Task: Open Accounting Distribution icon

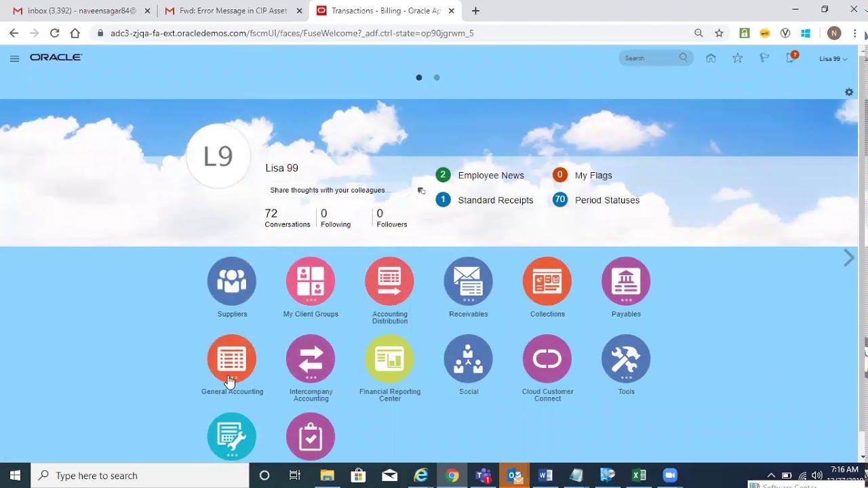Action: [389, 281]
